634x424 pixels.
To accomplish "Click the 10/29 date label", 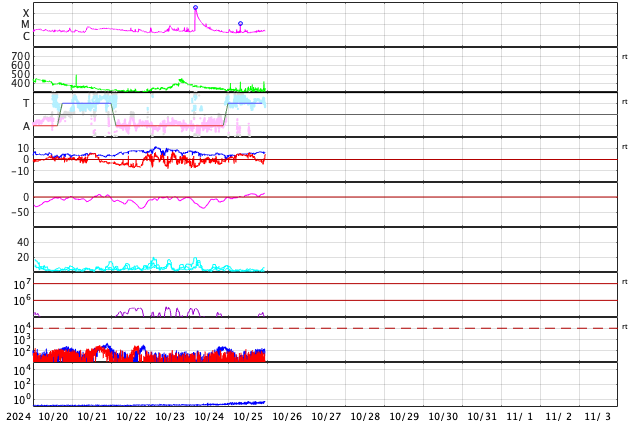I will (x=404, y=417).
